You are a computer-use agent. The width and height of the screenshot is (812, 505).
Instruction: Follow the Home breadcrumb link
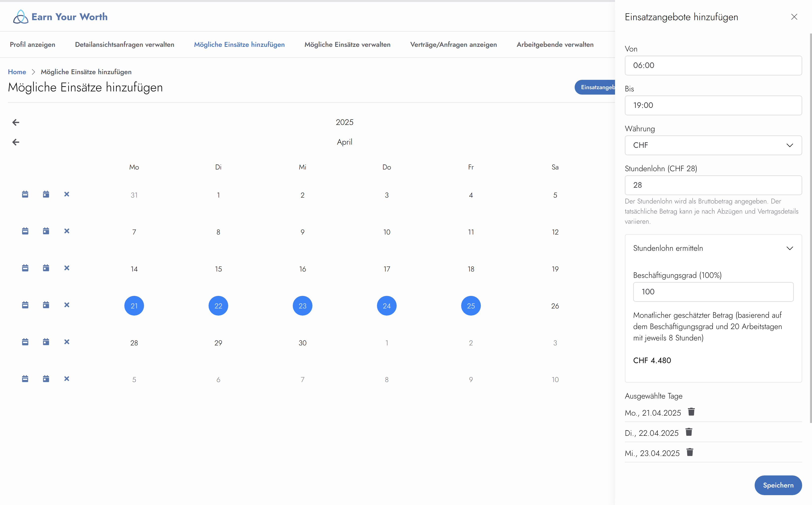17,72
